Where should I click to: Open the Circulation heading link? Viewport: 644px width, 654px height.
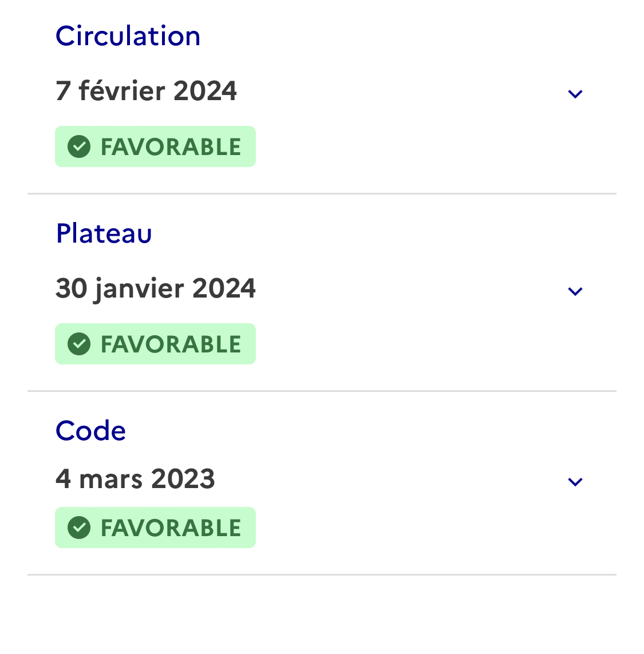coord(128,36)
